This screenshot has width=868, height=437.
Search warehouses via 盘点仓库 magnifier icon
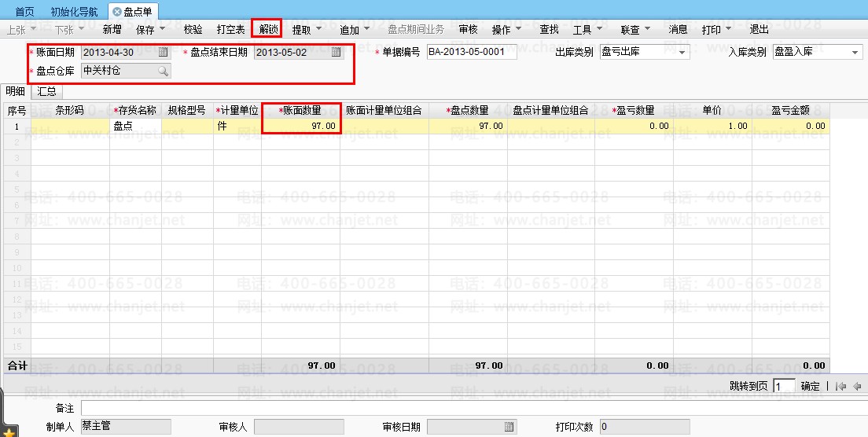(163, 72)
